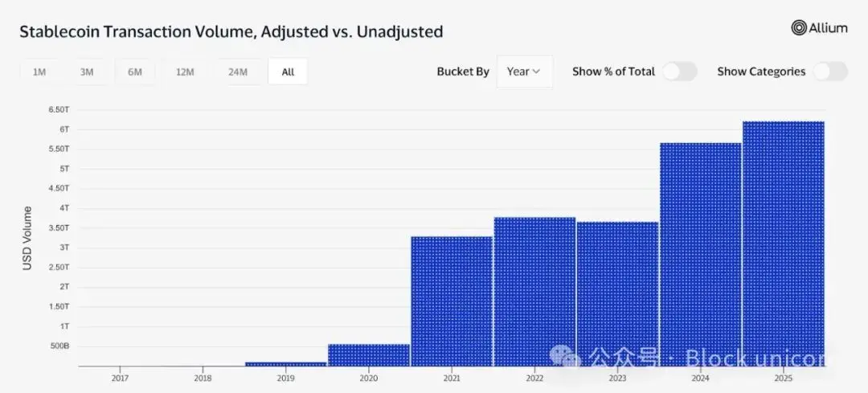Open the Bucket By Year dropdown
Viewport: 868px width, 393px height.
524,72
